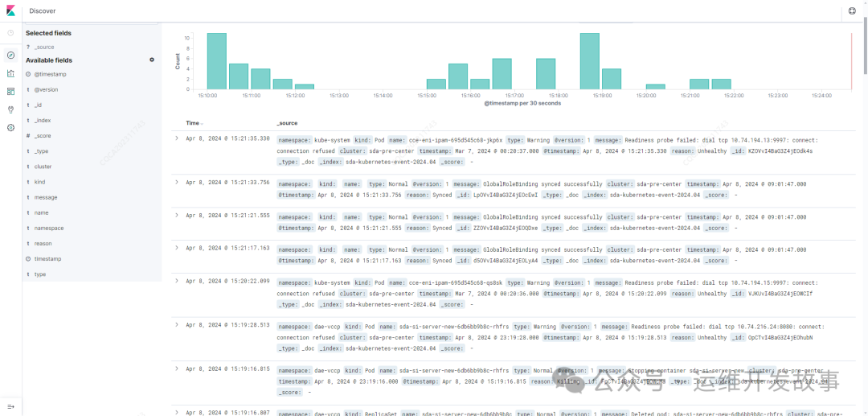Click the Discover breadcrumb title
The width and height of the screenshot is (868, 416).
tap(43, 11)
